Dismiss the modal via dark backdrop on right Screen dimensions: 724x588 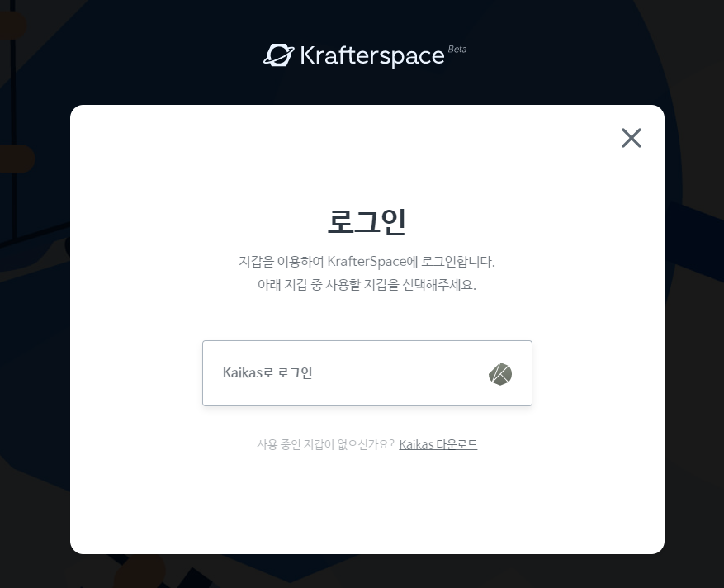[694, 324]
